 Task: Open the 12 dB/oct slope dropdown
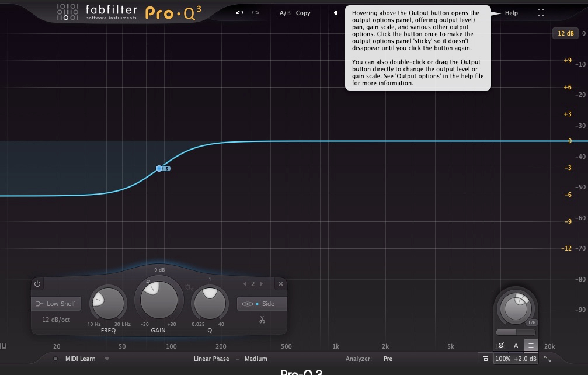57,320
